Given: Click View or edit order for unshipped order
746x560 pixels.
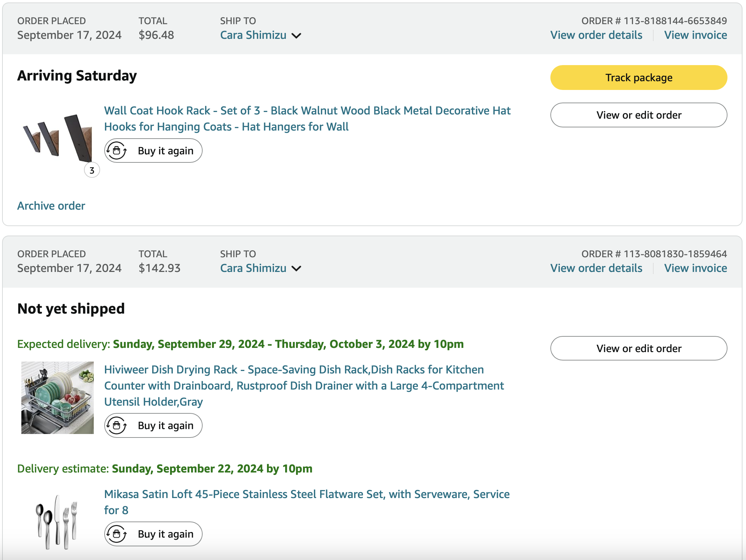Looking at the screenshot, I should 639,349.
